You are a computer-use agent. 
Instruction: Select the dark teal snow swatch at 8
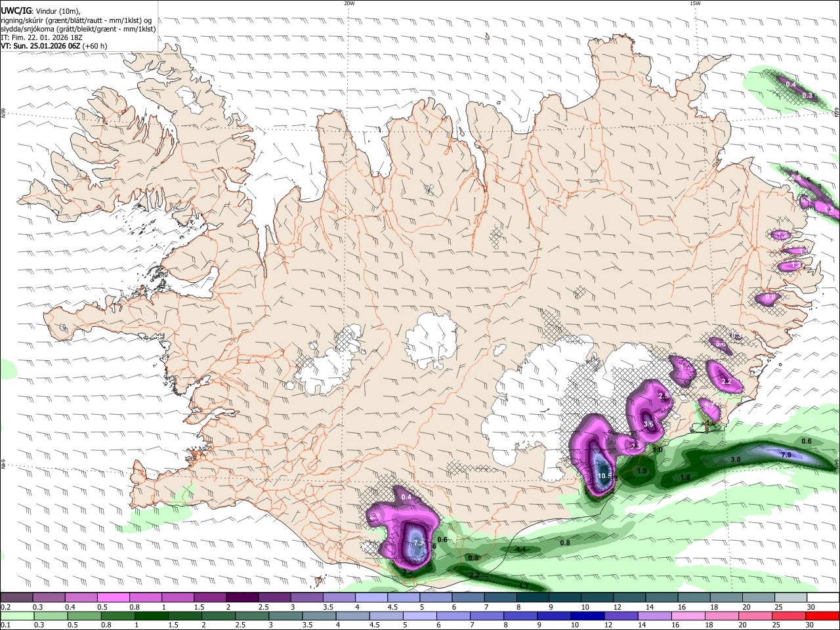tap(533, 597)
